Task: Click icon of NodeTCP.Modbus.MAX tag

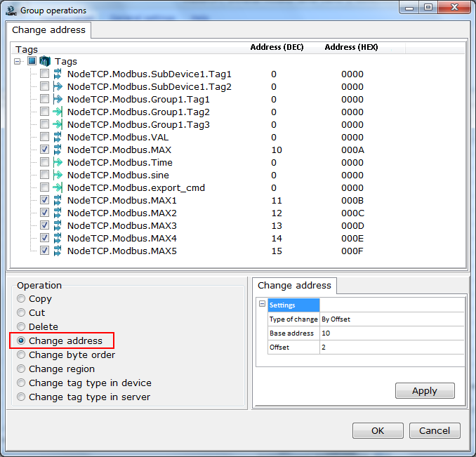Action: (58, 150)
